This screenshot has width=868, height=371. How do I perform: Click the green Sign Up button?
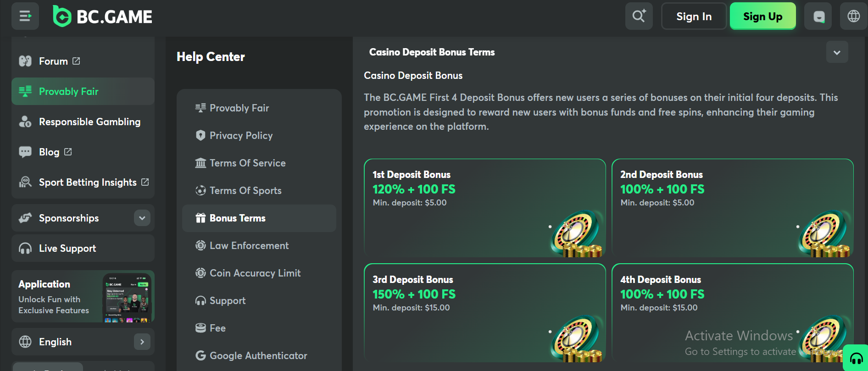coord(763,17)
